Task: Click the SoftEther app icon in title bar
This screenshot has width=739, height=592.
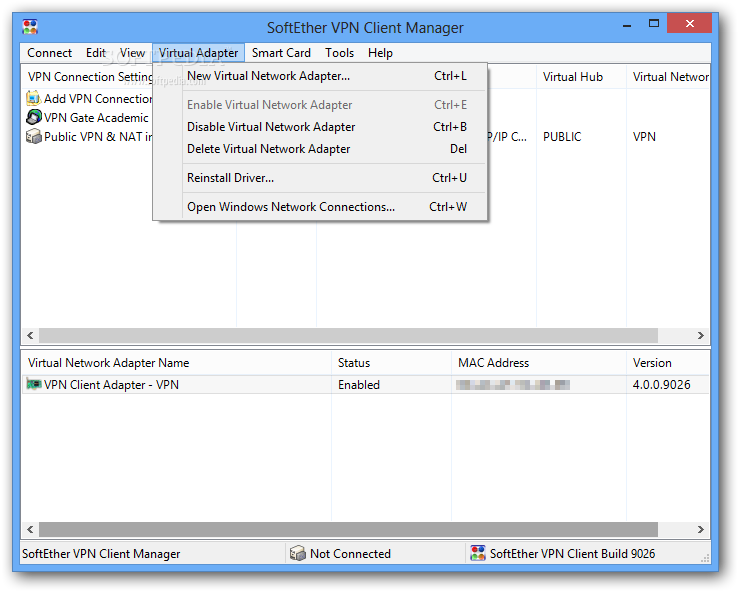Action: pyautogui.click(x=30, y=27)
